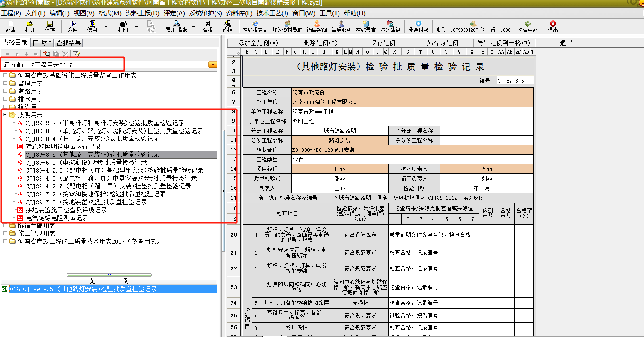Switch to the 查找结果 tab
Image resolution: width=644 pixels, height=337 pixels.
(69, 43)
